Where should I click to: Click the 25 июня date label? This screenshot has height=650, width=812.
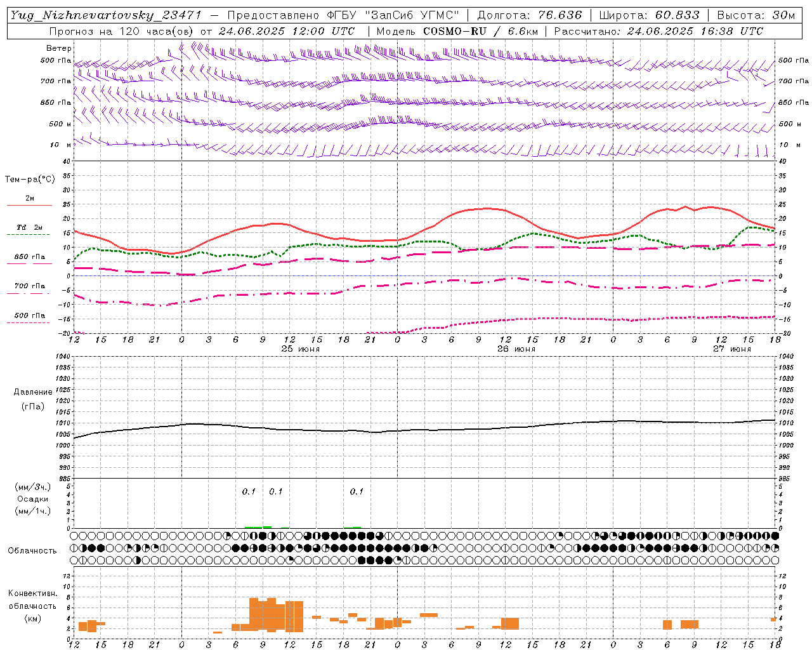point(301,349)
